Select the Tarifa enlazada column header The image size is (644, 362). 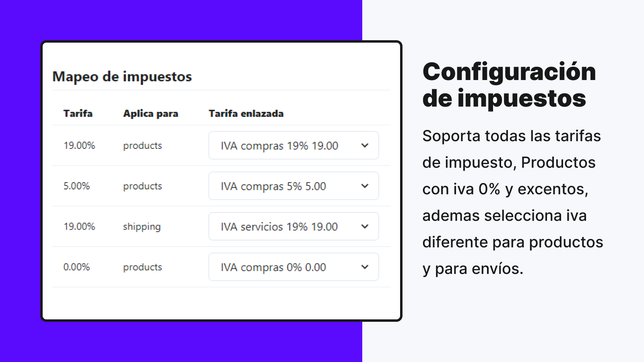click(x=246, y=114)
